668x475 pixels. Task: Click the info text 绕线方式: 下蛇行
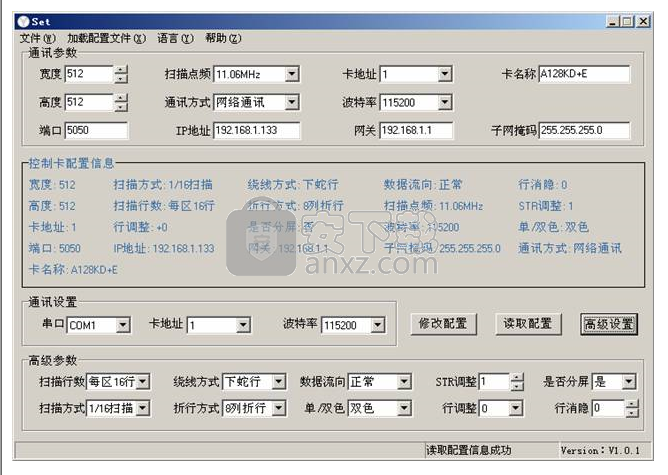point(293,184)
